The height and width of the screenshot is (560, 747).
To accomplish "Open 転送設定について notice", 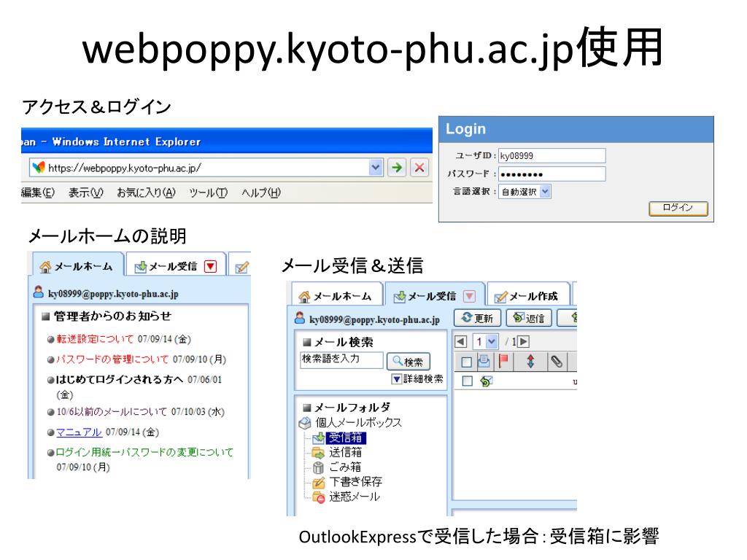I will 95,339.
